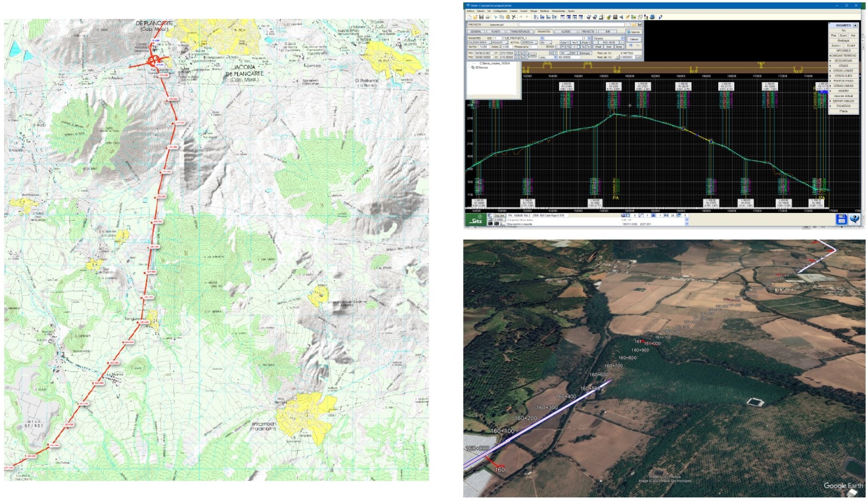The image size is (868, 501).
Task: Switch to the PLANTA tab
Action: coord(496,32)
